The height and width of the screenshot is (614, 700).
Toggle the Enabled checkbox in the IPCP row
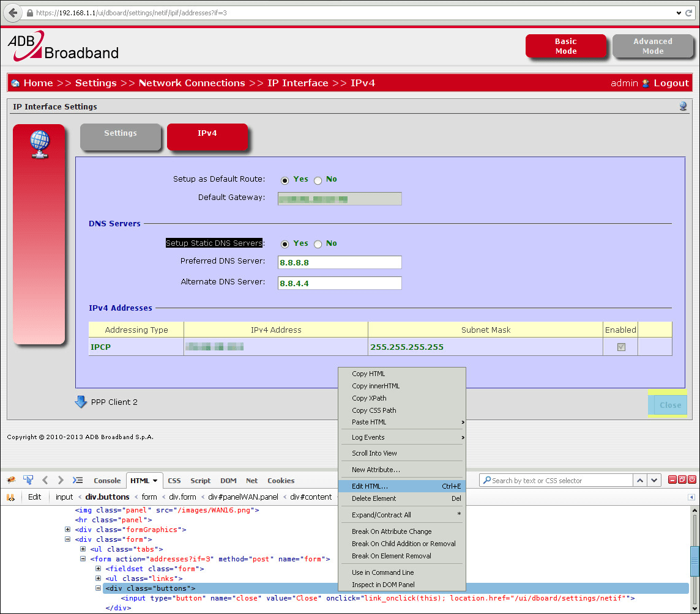pos(621,347)
